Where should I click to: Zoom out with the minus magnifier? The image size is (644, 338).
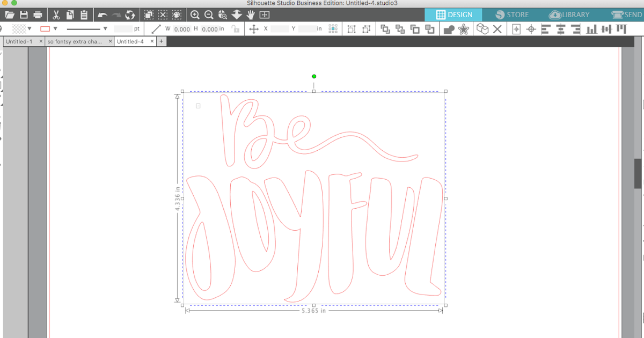coord(209,15)
